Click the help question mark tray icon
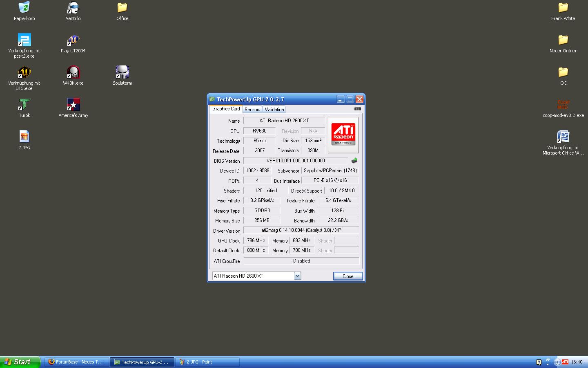The width and height of the screenshot is (588, 368). [x=539, y=362]
